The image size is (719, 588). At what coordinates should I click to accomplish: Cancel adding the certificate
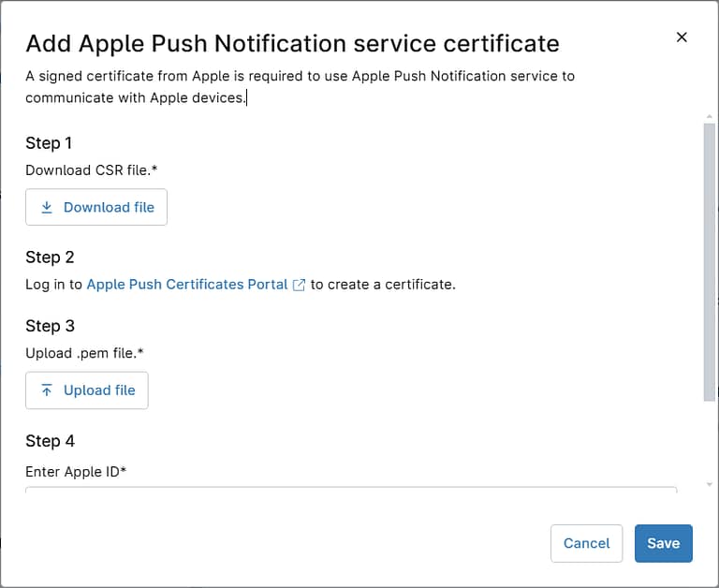click(586, 543)
